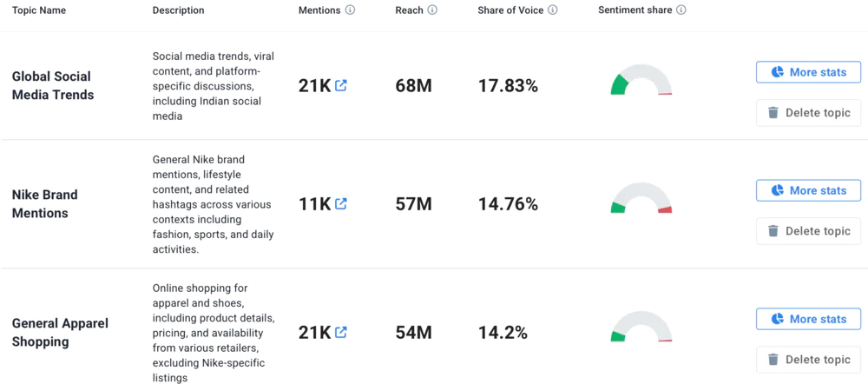Click More stats for Global Social Media Trends
This screenshot has height=391, width=868.
[808, 72]
